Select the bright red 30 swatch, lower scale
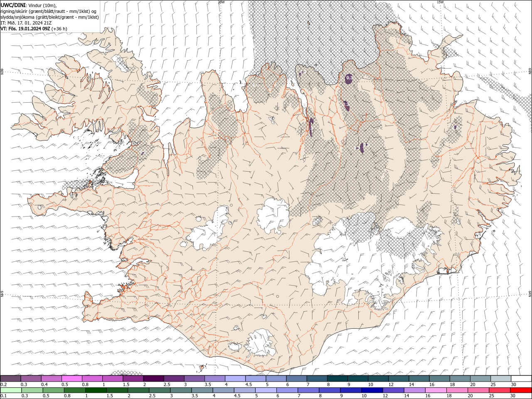The width and height of the screenshot is (532, 399). [x=521, y=390]
